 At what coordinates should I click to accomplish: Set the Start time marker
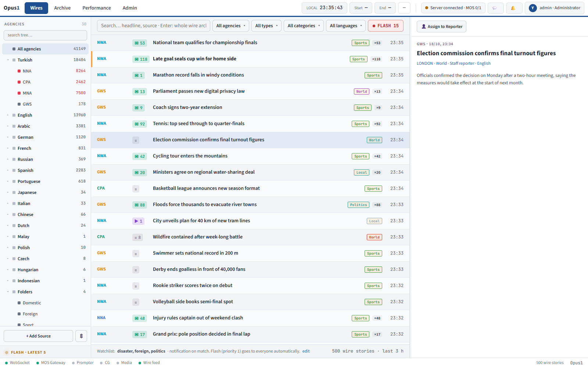pos(361,8)
